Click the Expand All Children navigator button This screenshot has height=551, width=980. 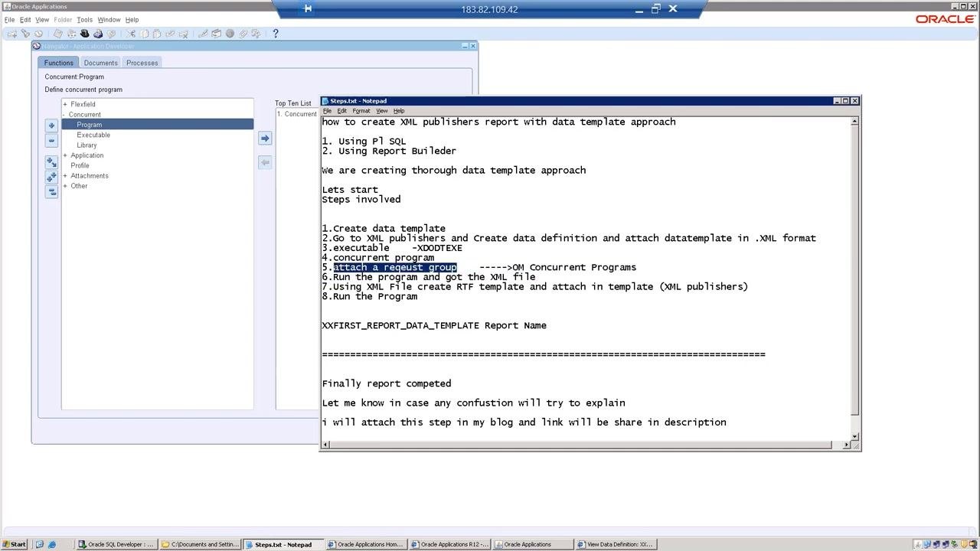point(51,162)
